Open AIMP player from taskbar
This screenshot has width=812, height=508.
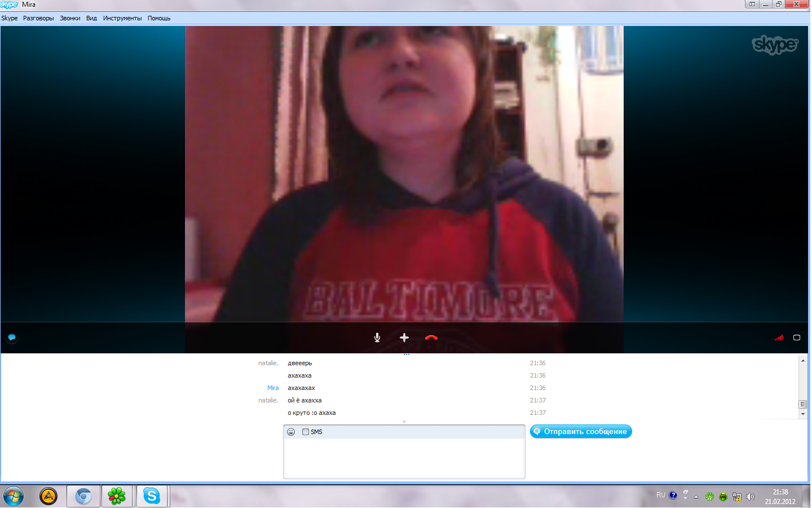pos(48,497)
